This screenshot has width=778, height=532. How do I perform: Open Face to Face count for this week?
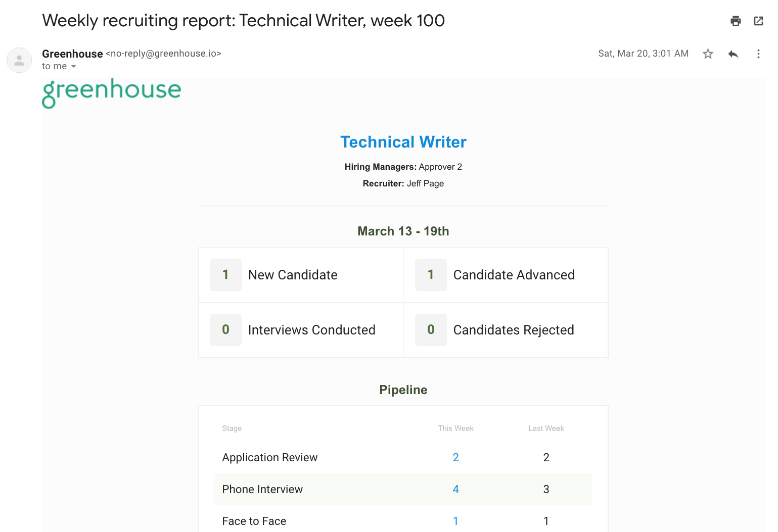coord(455,521)
